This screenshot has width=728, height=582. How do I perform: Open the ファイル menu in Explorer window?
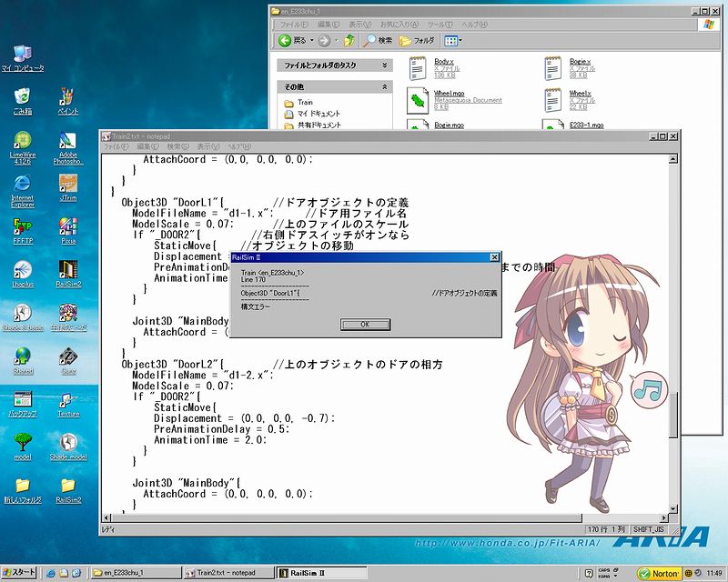pyautogui.click(x=294, y=25)
